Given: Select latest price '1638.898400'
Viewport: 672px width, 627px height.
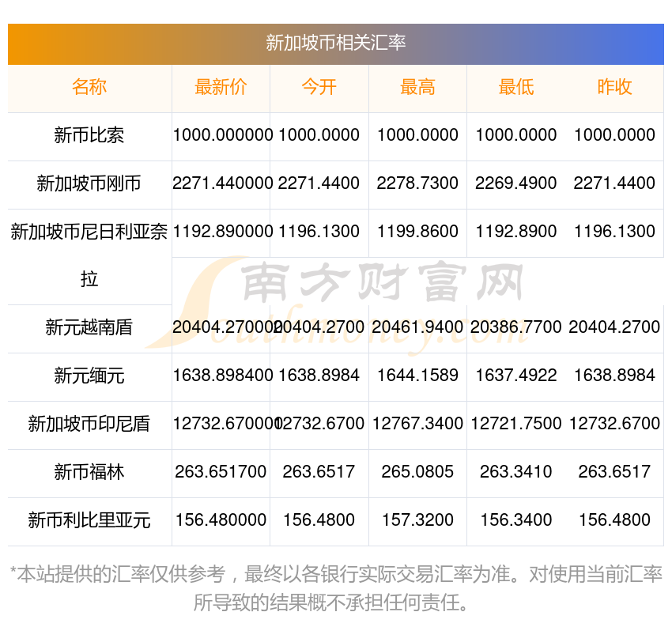Looking at the screenshot, I should pyautogui.click(x=223, y=376).
